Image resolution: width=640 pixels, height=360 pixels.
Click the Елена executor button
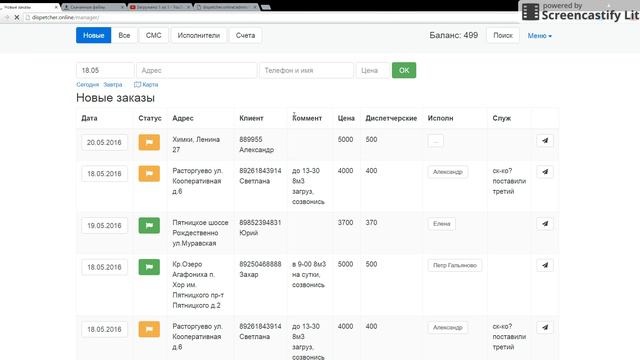point(442,224)
